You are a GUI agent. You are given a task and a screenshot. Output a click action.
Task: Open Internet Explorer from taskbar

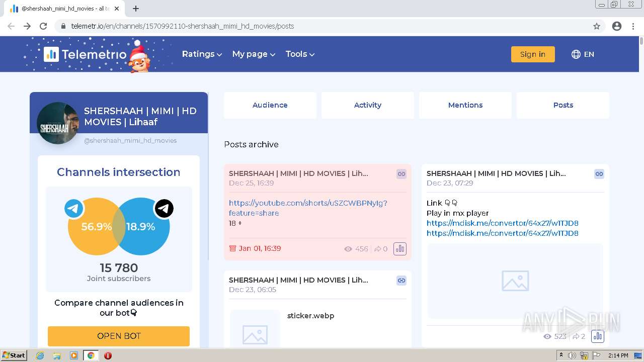(x=40, y=355)
